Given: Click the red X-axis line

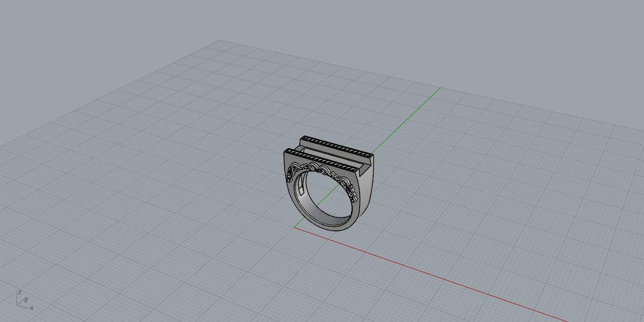Looking at the screenshot, I should pos(430,274).
